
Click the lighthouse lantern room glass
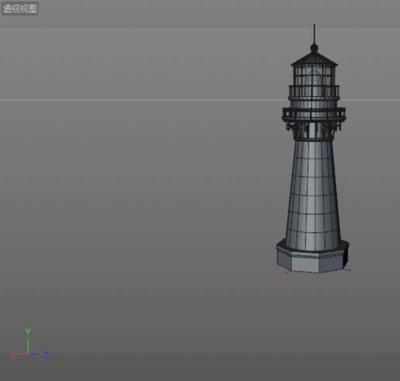tap(314, 76)
